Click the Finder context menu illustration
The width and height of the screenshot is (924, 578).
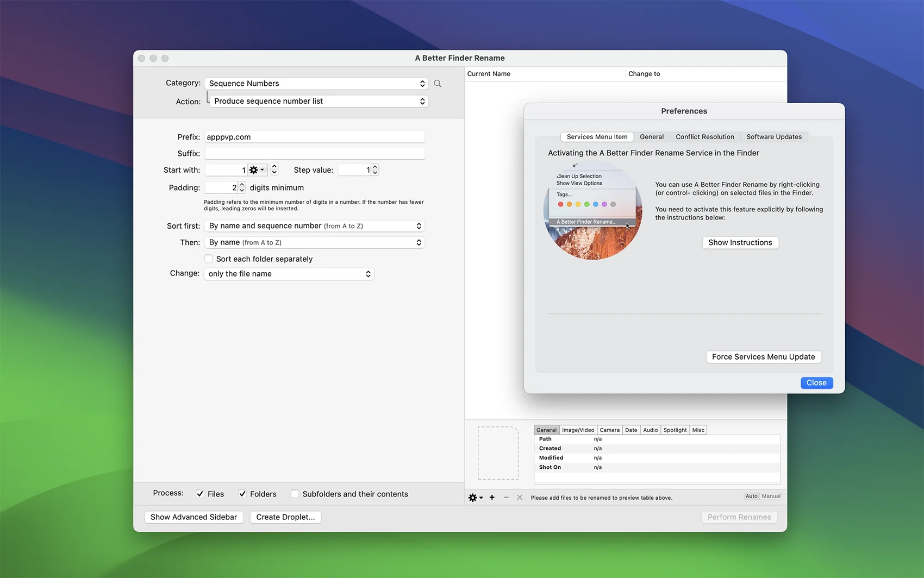click(x=593, y=211)
